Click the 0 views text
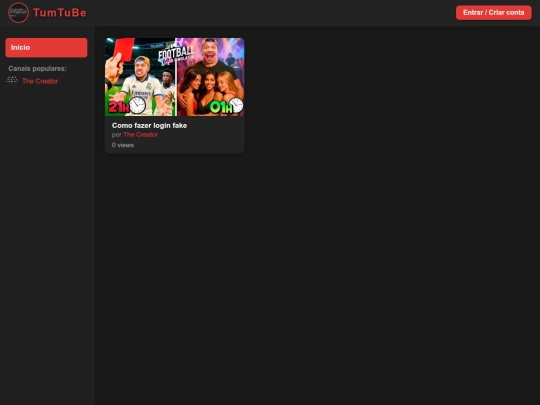 [123, 145]
